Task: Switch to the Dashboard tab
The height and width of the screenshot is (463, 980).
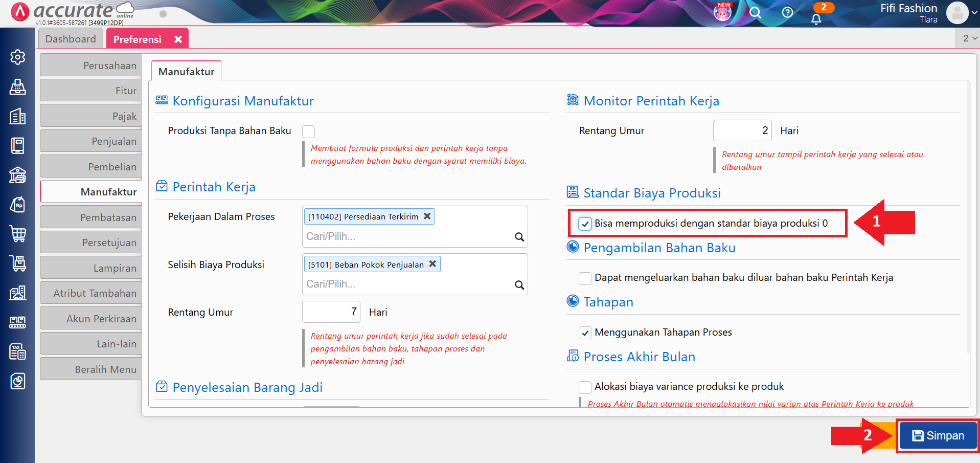Action: point(70,38)
